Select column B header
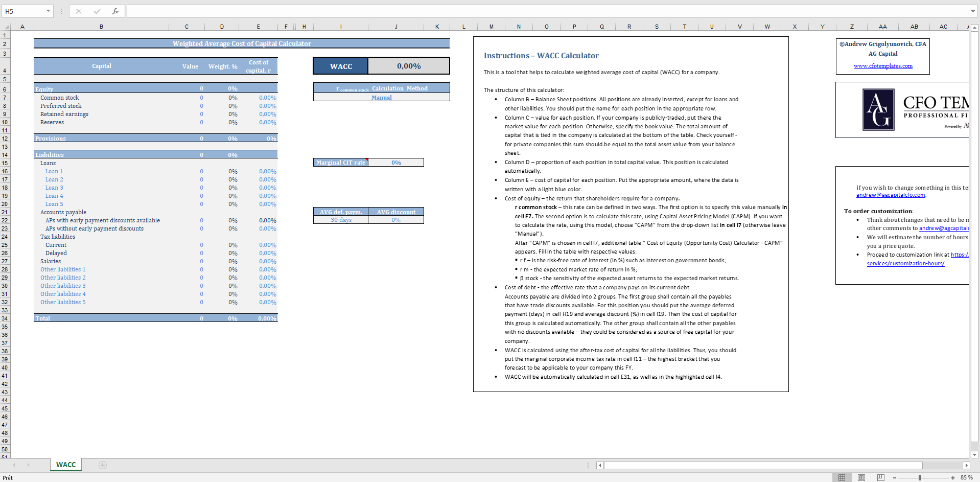The height and width of the screenshot is (482, 980). click(101, 27)
